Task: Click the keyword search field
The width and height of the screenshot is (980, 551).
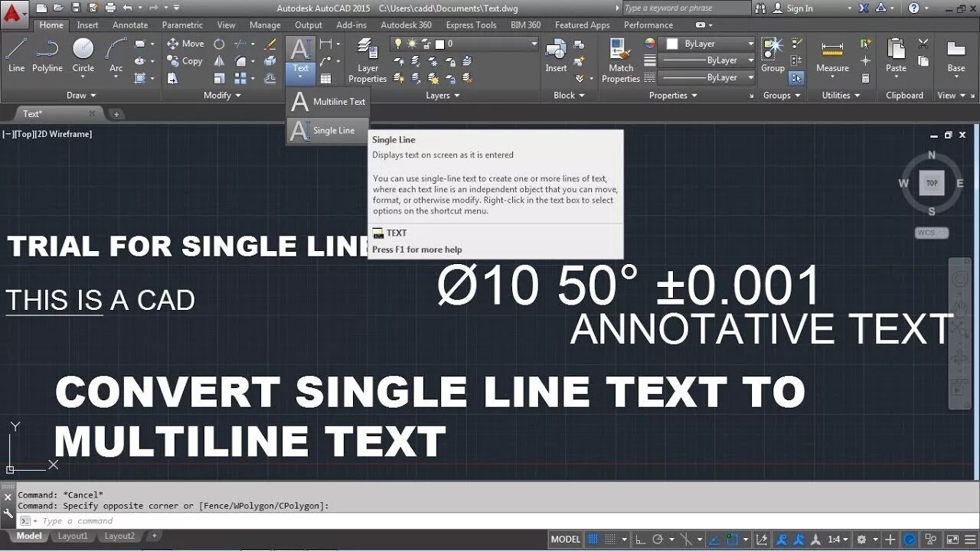Action: pyautogui.click(x=686, y=8)
